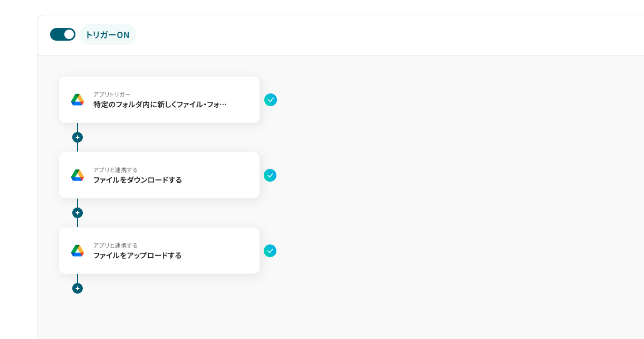Click Google Drive icon on the アプリトリガー card
This screenshot has height=339, width=644.
coord(78,100)
